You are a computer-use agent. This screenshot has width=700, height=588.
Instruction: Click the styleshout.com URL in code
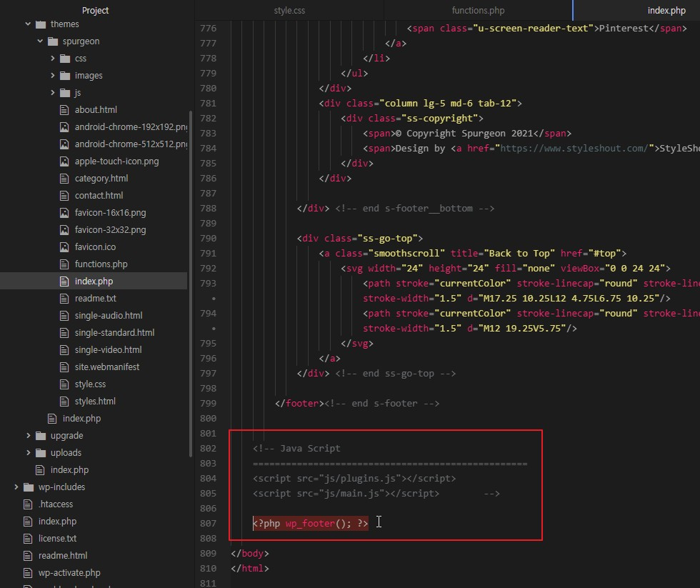574,148
